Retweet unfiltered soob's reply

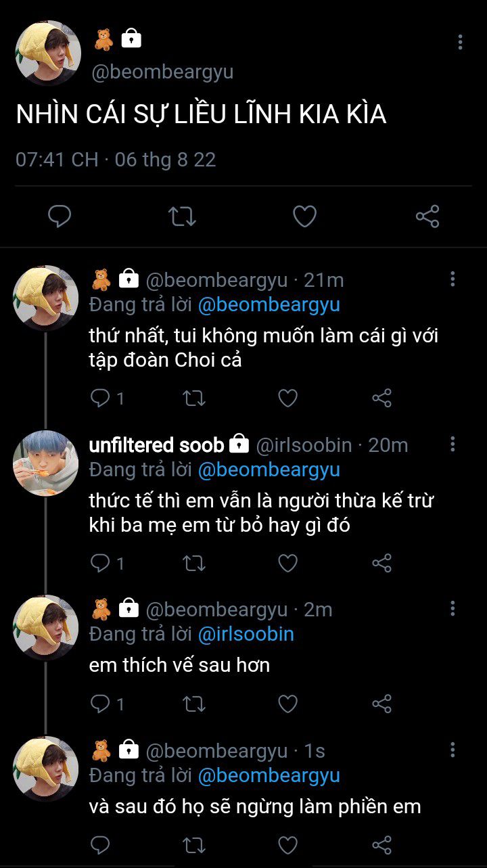coord(194,563)
